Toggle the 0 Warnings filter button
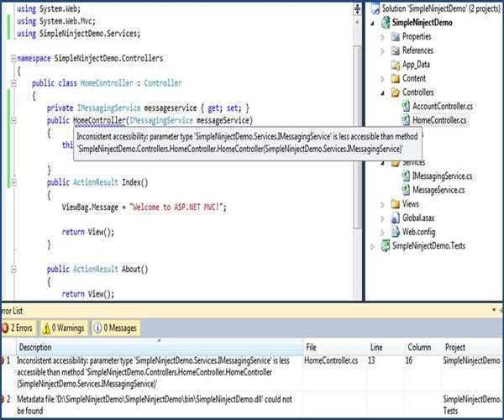The height and width of the screenshot is (420, 504). coord(64,328)
